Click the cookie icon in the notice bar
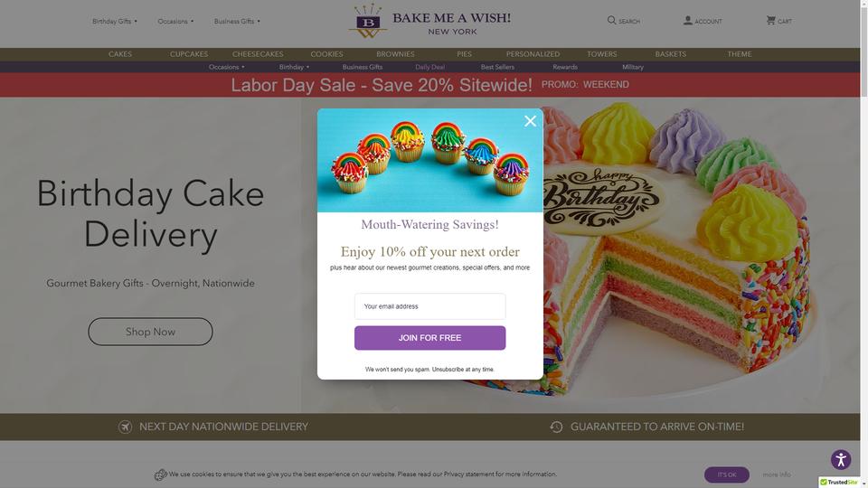This screenshot has width=868, height=488. tap(161, 474)
